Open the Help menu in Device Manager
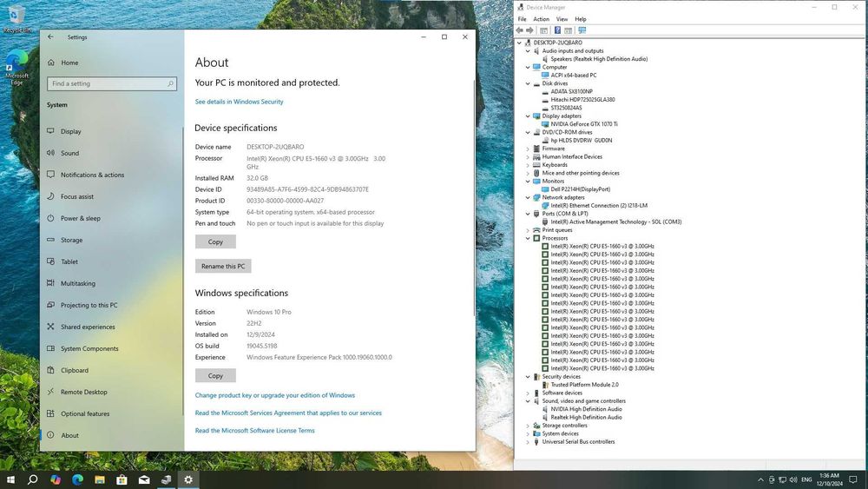Image resolution: width=868 pixels, height=489 pixels. pyautogui.click(x=580, y=19)
